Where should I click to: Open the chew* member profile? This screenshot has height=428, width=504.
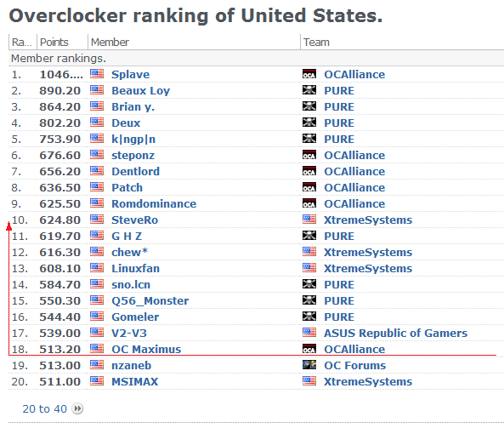tap(129, 252)
